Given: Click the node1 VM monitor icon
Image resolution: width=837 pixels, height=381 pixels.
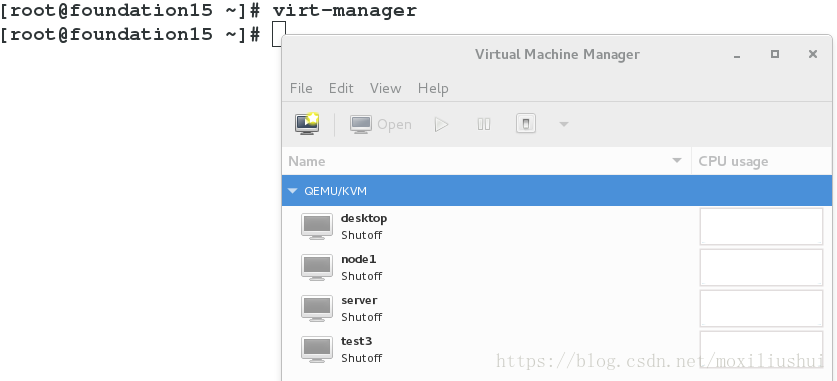Looking at the screenshot, I should [x=317, y=268].
